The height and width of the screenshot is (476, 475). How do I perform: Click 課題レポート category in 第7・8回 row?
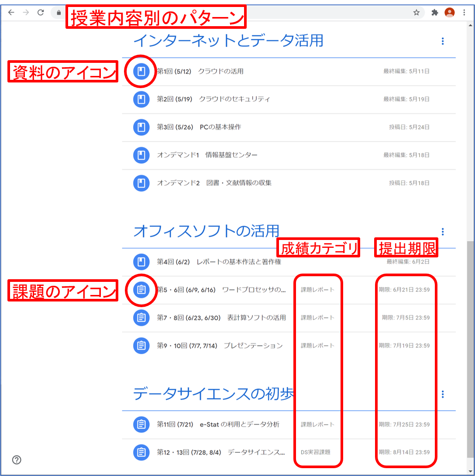(x=318, y=318)
